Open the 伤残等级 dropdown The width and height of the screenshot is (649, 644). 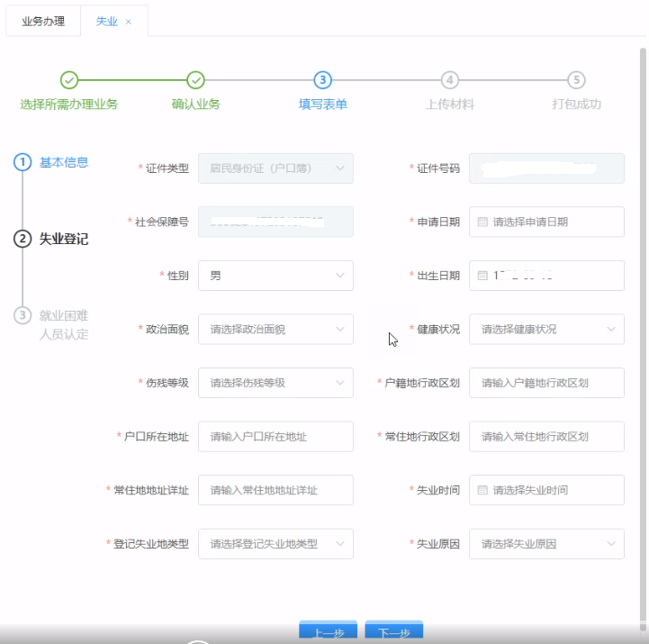point(275,383)
